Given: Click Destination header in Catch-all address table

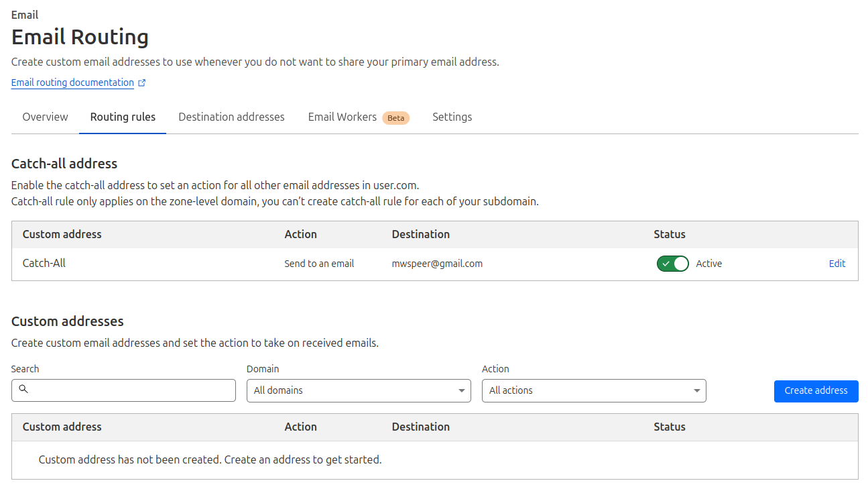Looking at the screenshot, I should tap(420, 235).
